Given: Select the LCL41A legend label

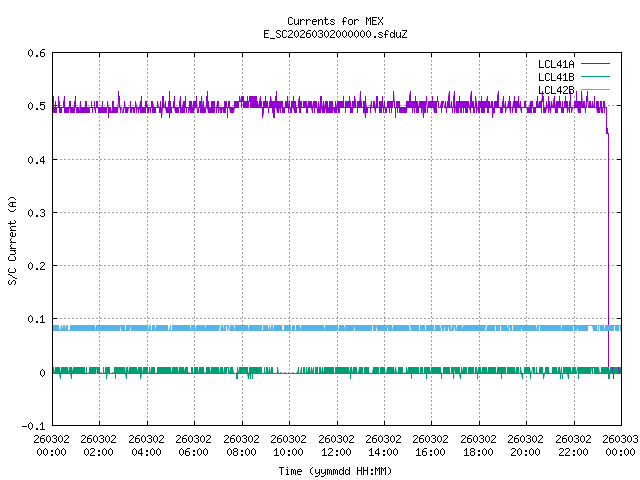Looking at the screenshot, I should click(556, 64).
